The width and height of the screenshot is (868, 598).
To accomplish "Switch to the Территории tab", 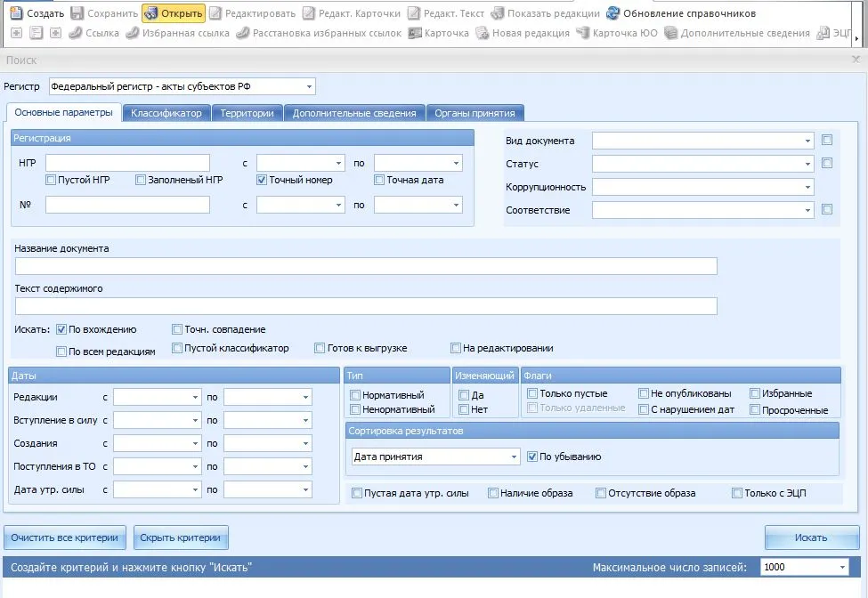I will tap(247, 113).
